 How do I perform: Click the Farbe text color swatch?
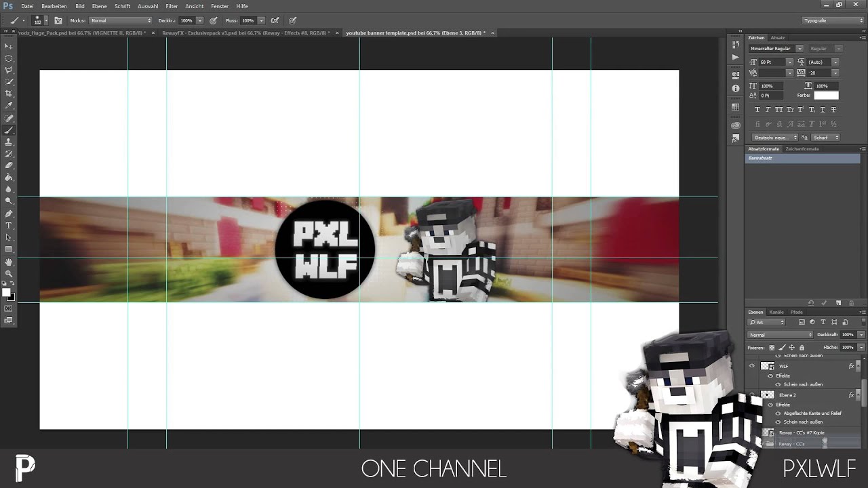coord(826,96)
